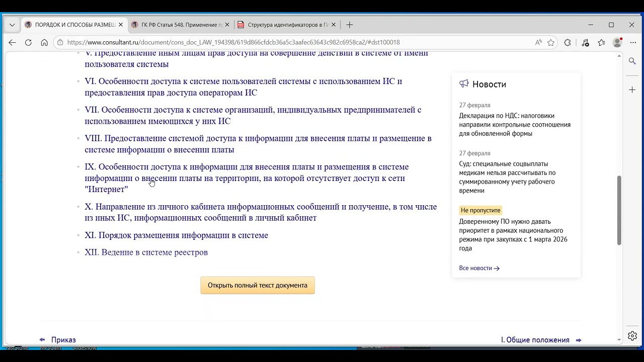This screenshot has width=644, height=362.
Task: Close the 'Структура идентификаторов' tab
Action: pos(333,25)
